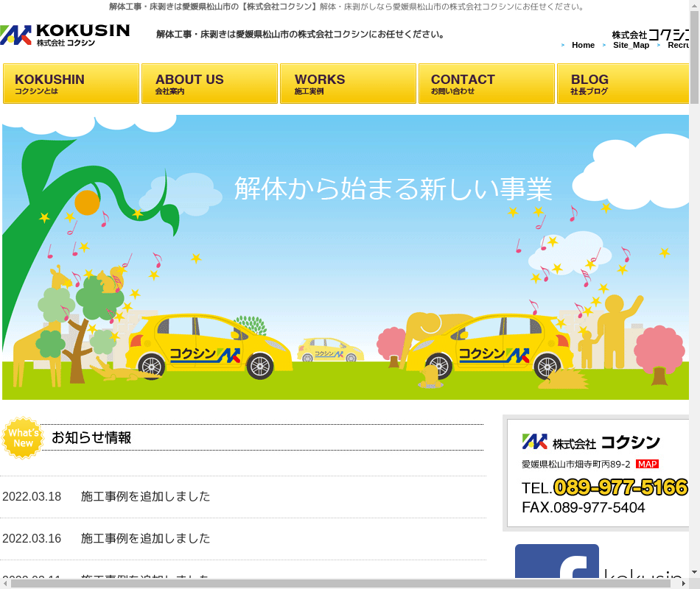Screen dimensions: 700x589
Task: Call the 089-977-5166 phone number
Action: tap(620, 487)
